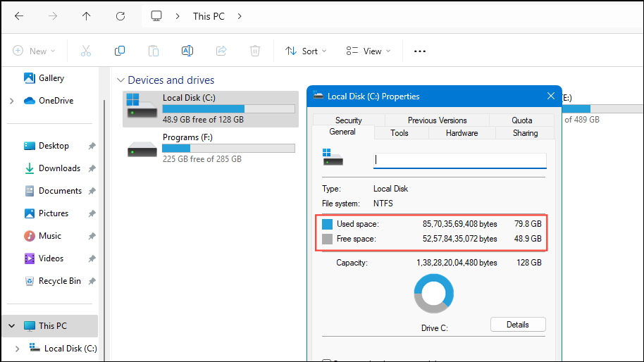
Task: Click Local Disk (C:) usage bar
Action: (229, 108)
